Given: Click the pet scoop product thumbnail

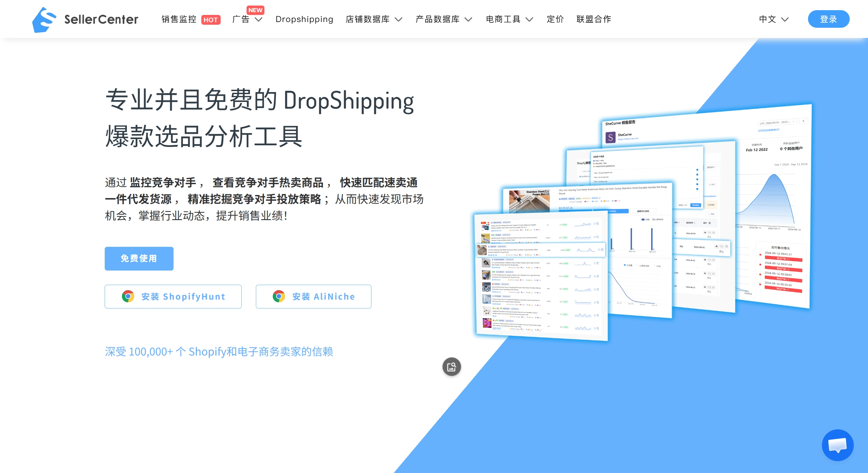Looking at the screenshot, I should (x=529, y=201).
